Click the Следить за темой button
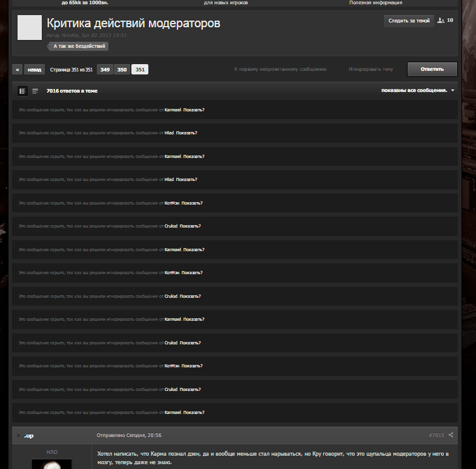The width and height of the screenshot is (476, 469). point(409,21)
